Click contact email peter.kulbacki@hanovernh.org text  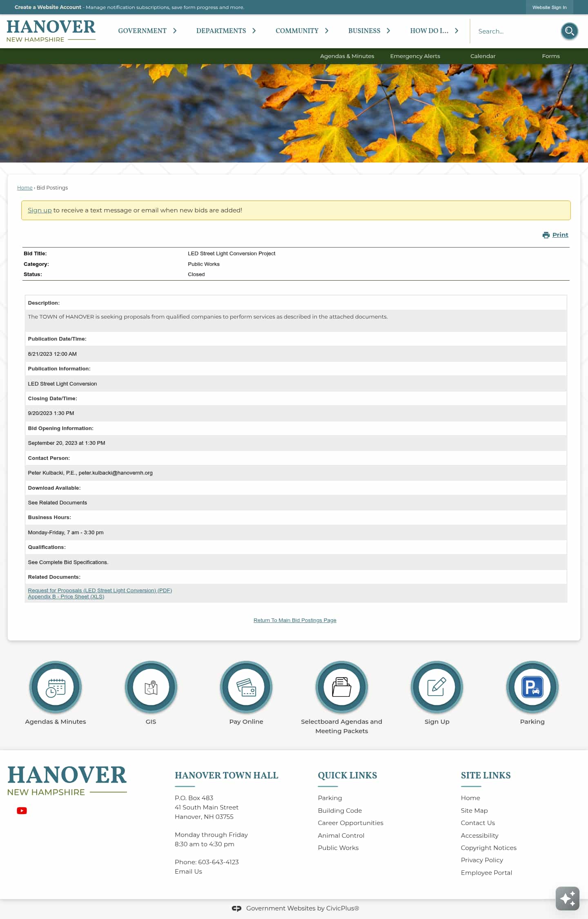point(116,473)
